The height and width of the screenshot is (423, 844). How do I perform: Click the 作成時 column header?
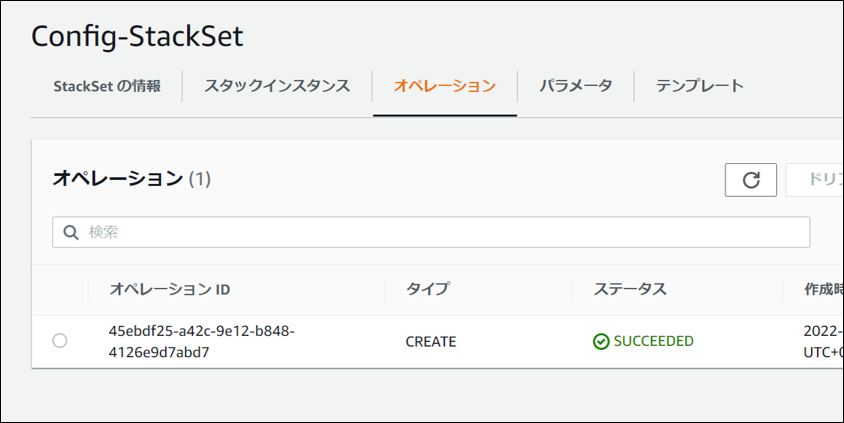coord(822,290)
